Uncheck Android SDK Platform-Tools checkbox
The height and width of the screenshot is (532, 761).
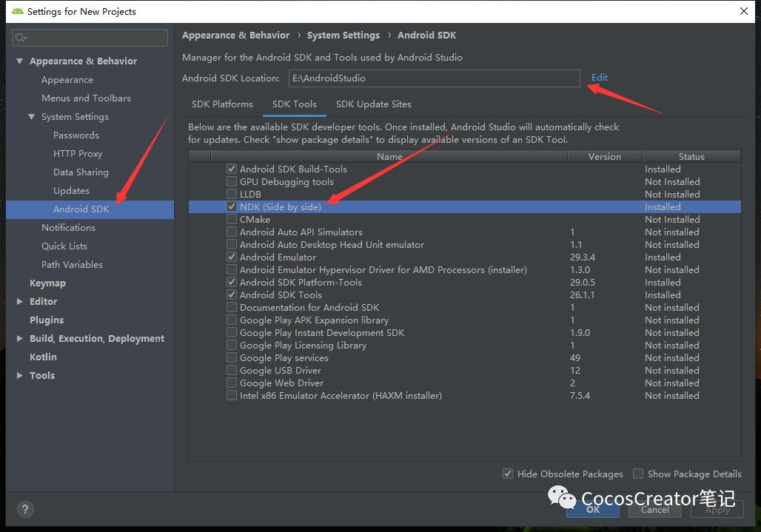click(x=232, y=282)
